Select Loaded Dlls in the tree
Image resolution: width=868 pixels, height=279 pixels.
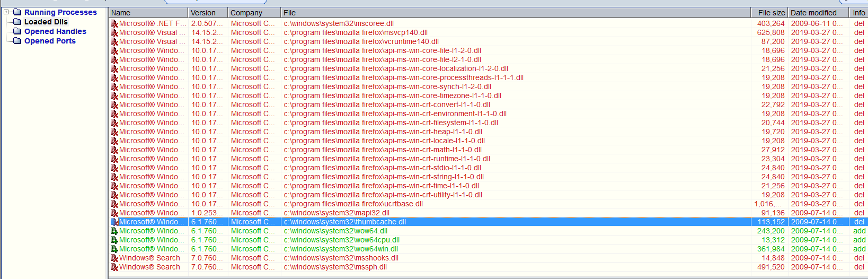pos(46,22)
